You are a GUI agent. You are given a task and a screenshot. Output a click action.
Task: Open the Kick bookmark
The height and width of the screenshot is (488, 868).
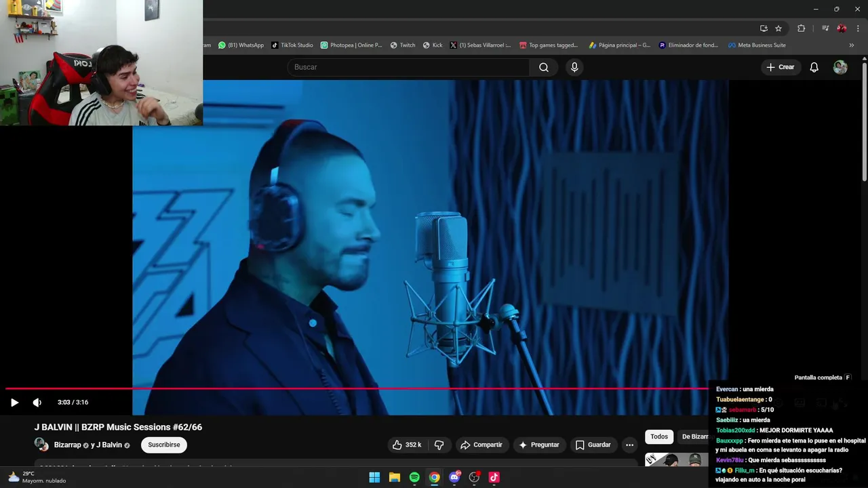click(433, 45)
